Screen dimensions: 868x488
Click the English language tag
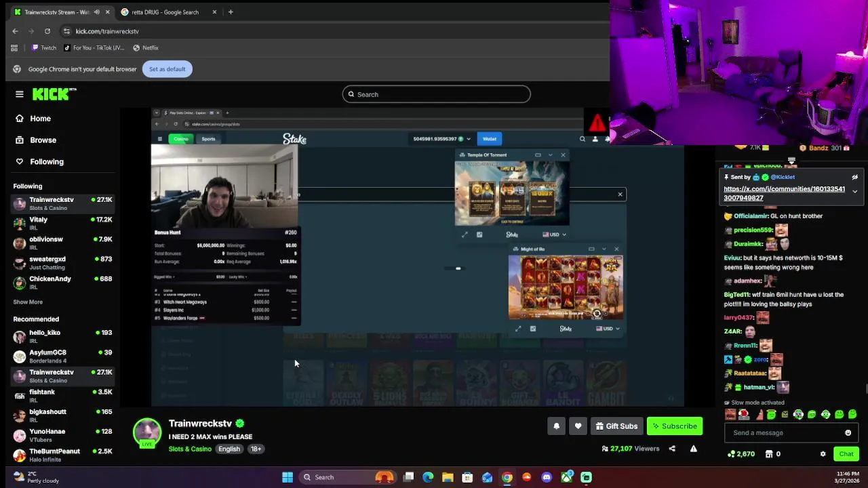tap(229, 449)
